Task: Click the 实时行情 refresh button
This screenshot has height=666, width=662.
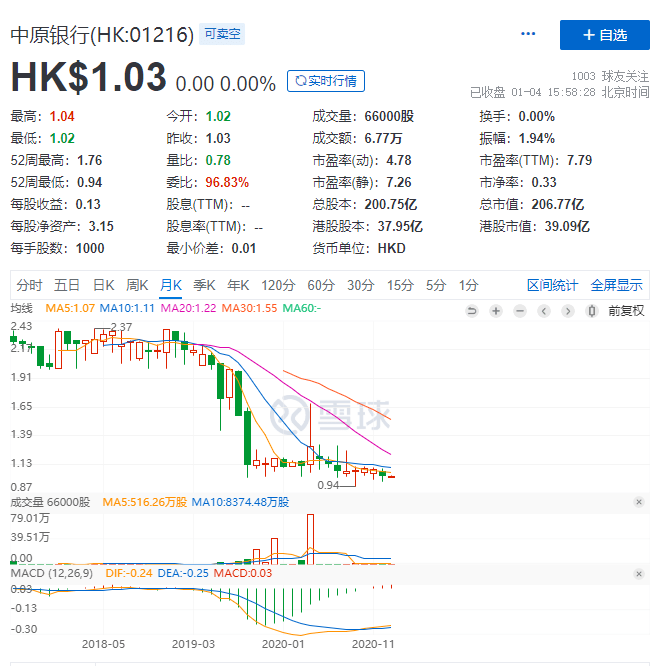Action: click(326, 81)
